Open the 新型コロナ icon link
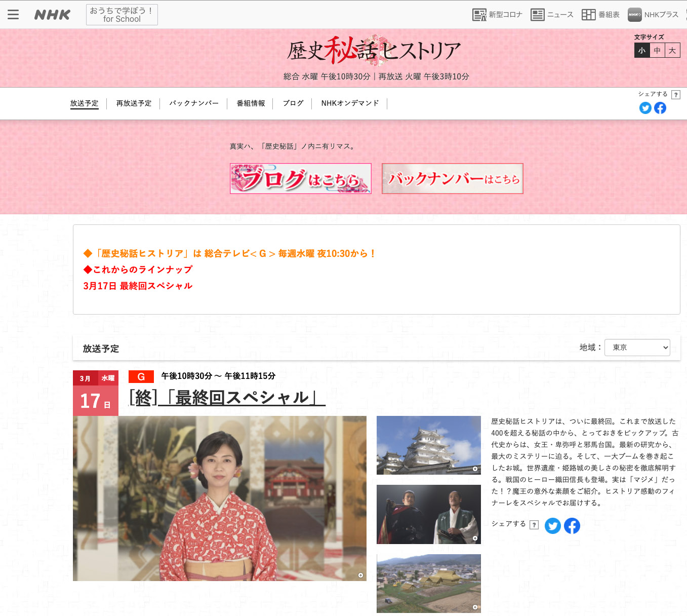The width and height of the screenshot is (687, 616). 497,15
